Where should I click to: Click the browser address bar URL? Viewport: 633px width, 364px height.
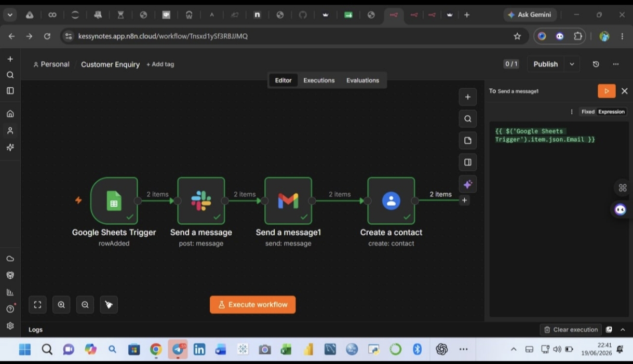pyautogui.click(x=163, y=36)
